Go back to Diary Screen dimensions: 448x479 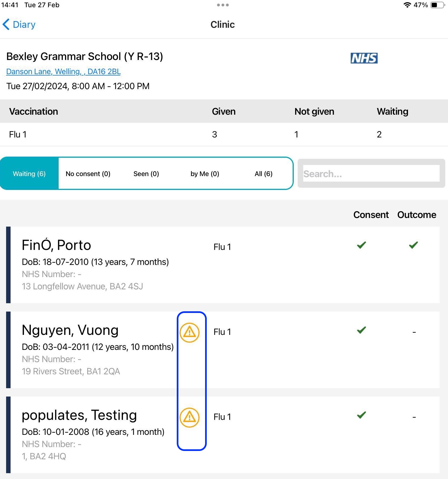pos(19,24)
